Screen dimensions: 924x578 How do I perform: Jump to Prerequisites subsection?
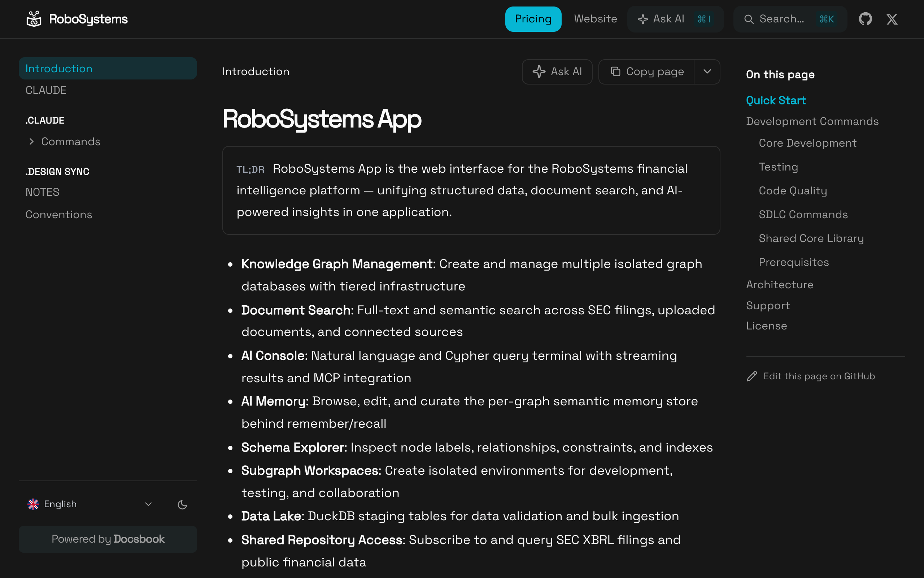click(793, 262)
